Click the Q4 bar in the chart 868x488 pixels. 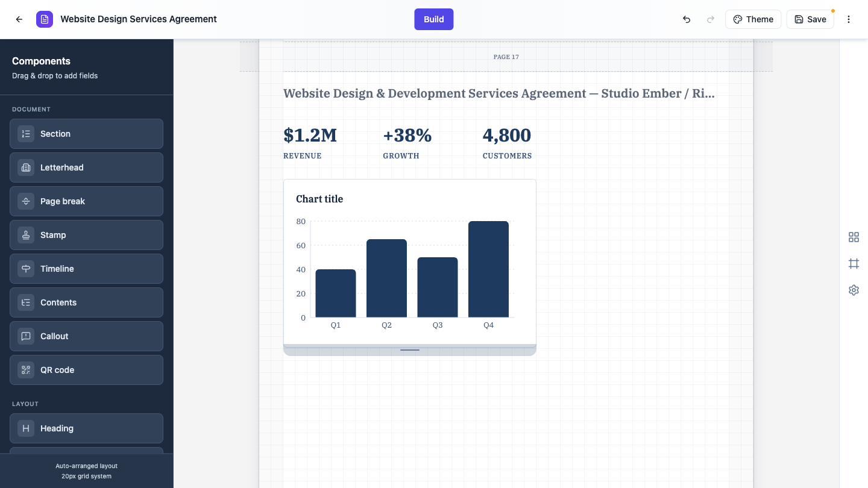click(488, 269)
